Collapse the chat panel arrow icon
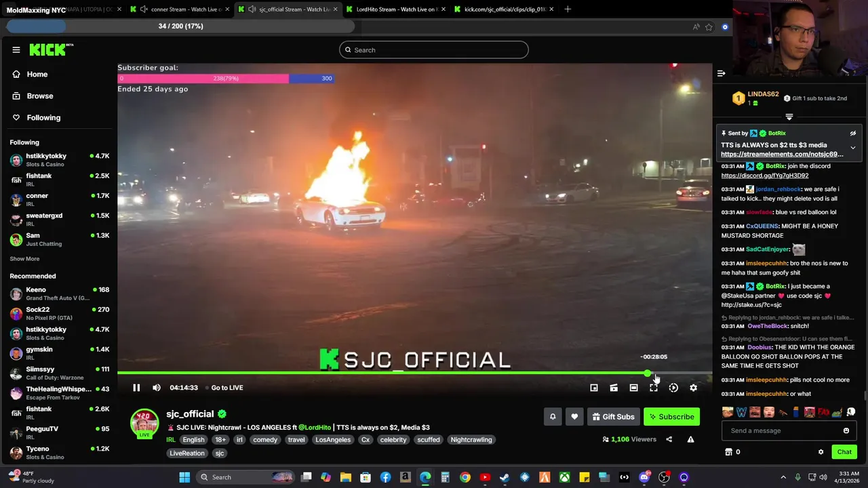 [722, 73]
